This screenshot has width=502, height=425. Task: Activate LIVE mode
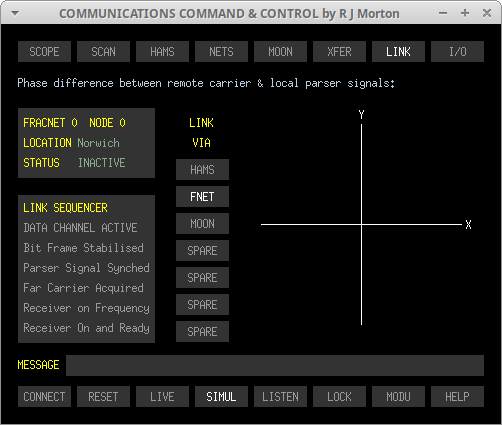pos(162,397)
